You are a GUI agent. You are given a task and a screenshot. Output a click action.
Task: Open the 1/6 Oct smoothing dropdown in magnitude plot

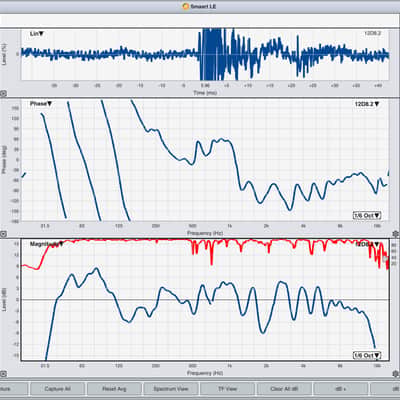click(x=367, y=355)
